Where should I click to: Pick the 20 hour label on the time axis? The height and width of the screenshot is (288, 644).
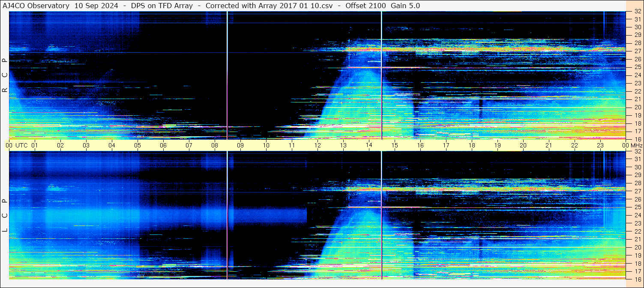523,145
